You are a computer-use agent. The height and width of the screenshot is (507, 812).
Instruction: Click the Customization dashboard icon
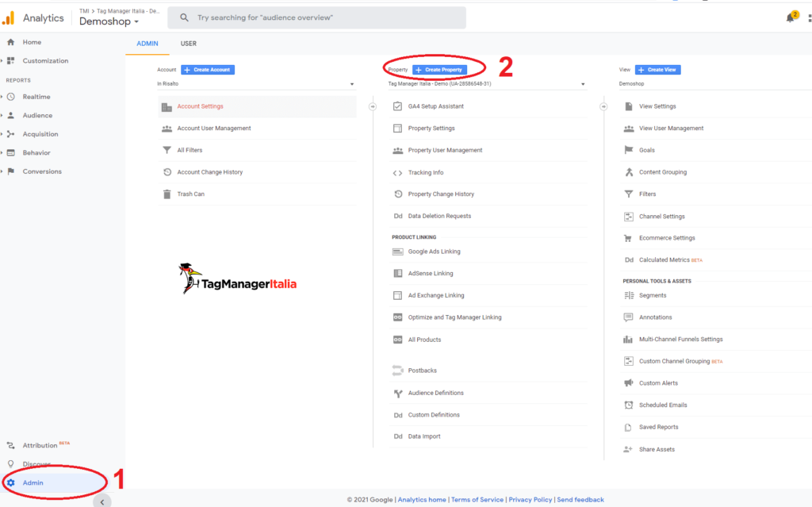pyautogui.click(x=11, y=60)
